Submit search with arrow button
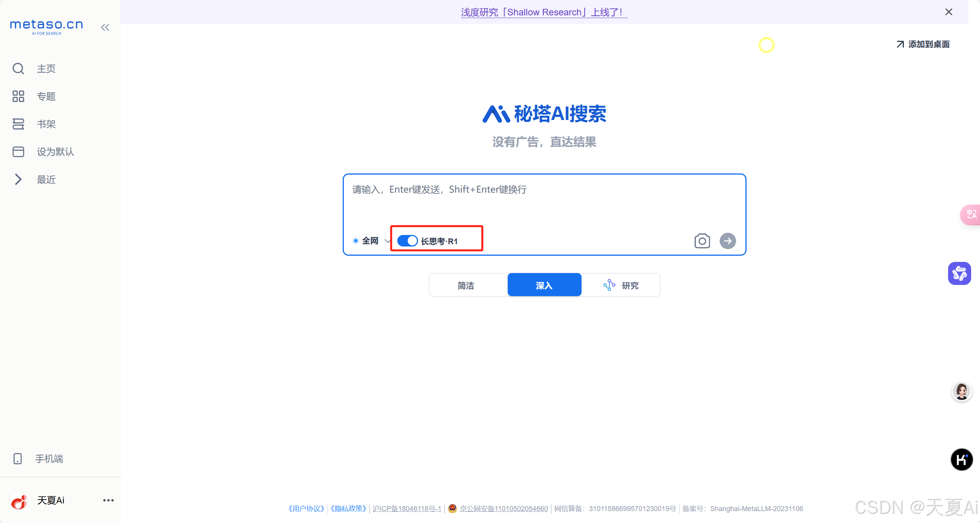This screenshot has height=523, width=980. tap(728, 241)
